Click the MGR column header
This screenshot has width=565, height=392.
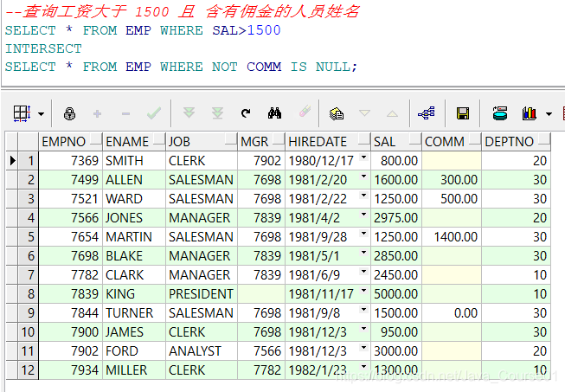tap(261, 142)
